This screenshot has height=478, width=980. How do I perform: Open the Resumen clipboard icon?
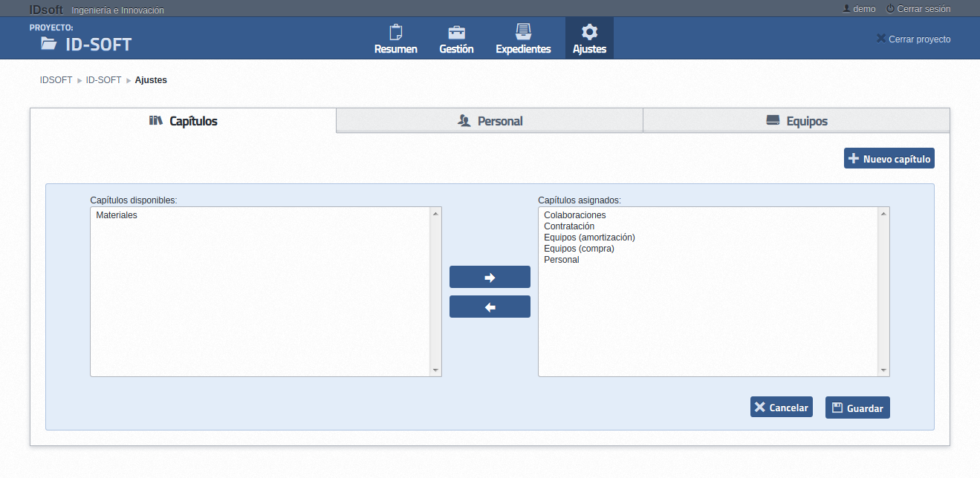[x=395, y=33]
